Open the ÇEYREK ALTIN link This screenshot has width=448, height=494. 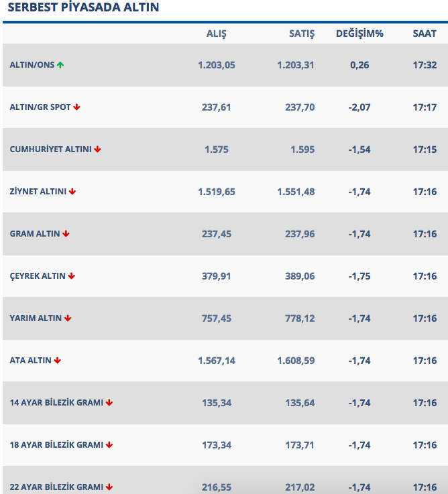coord(38,276)
